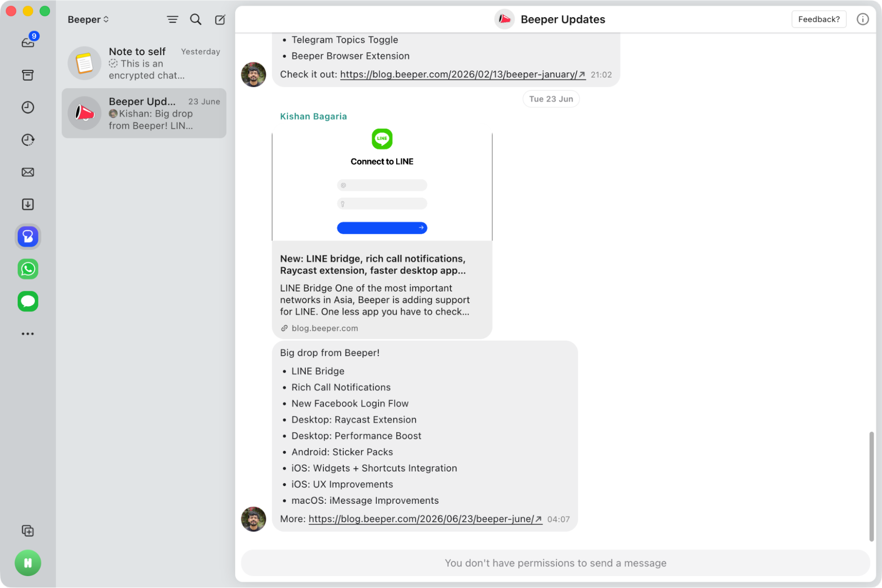Open the download tray icon in sidebar
Viewport: 882px width, 588px height.
coord(28,204)
